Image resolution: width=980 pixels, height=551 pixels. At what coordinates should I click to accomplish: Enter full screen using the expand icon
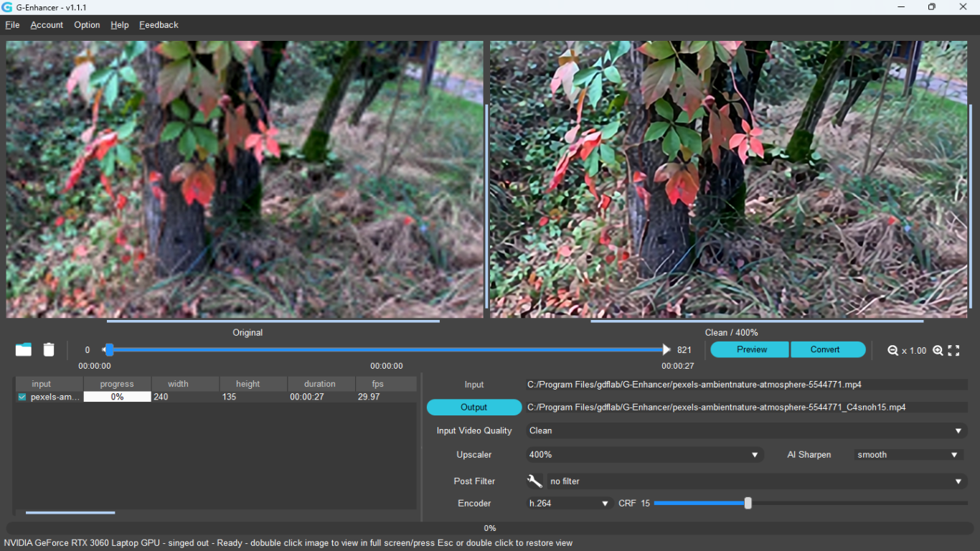tap(954, 350)
